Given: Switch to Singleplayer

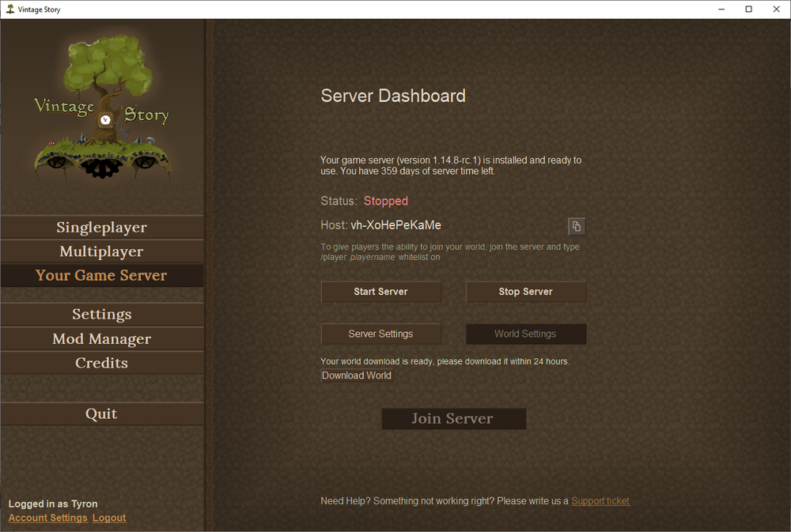Looking at the screenshot, I should pyautogui.click(x=101, y=227).
